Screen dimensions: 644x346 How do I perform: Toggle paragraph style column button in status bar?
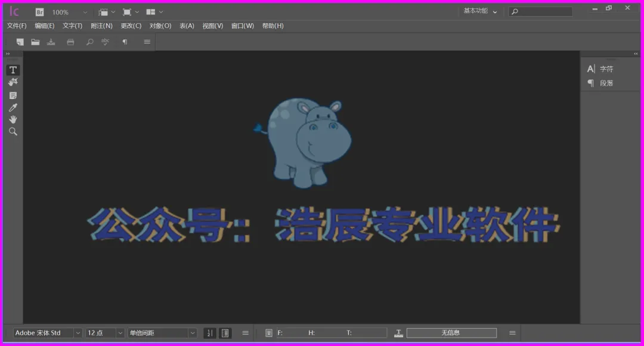[225, 333]
